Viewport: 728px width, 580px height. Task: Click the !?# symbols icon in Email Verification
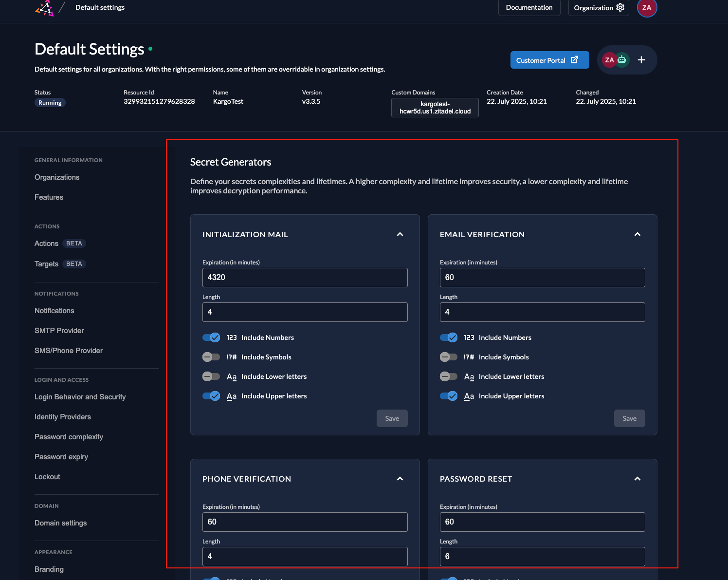469,357
